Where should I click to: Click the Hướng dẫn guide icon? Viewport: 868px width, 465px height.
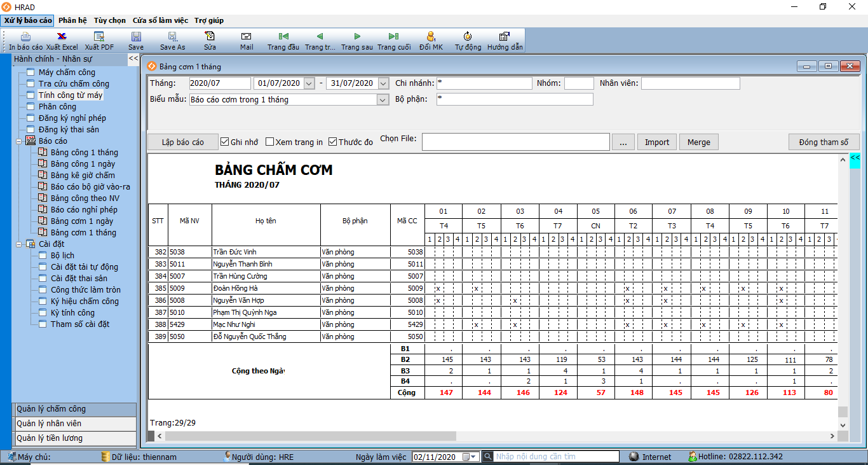click(x=505, y=37)
